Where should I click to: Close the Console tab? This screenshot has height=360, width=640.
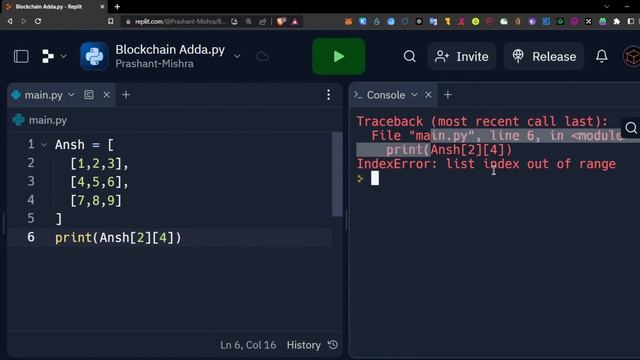point(428,95)
